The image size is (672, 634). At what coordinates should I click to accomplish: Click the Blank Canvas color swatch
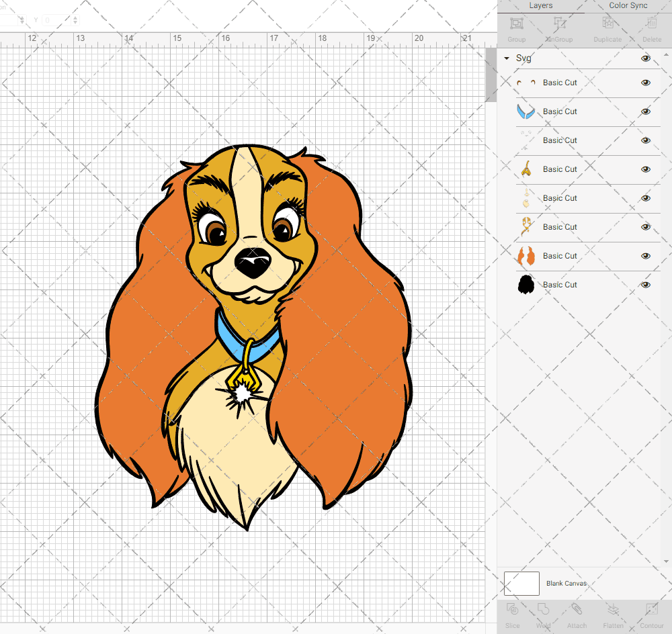point(521,584)
